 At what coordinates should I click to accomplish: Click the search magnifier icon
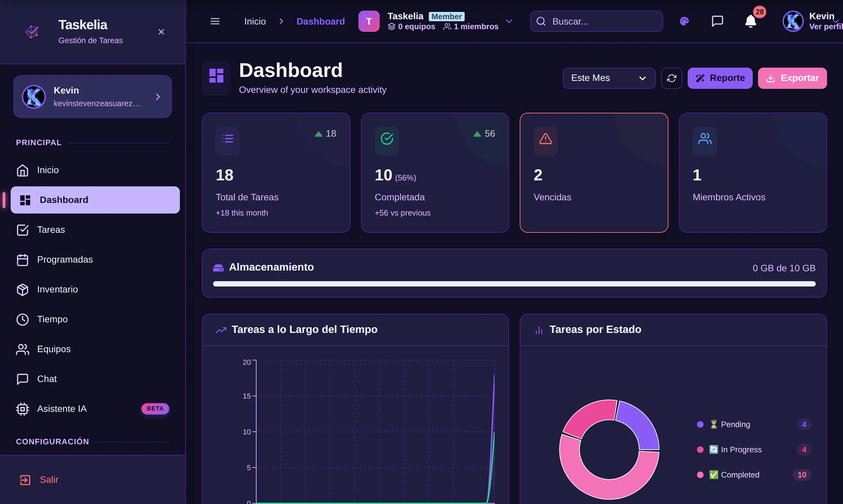pos(541,22)
